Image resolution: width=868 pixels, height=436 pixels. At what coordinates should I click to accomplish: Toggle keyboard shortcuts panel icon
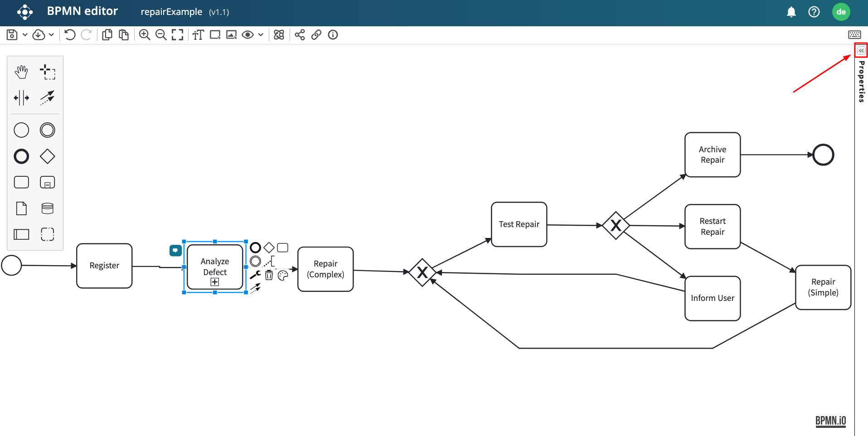coord(854,35)
